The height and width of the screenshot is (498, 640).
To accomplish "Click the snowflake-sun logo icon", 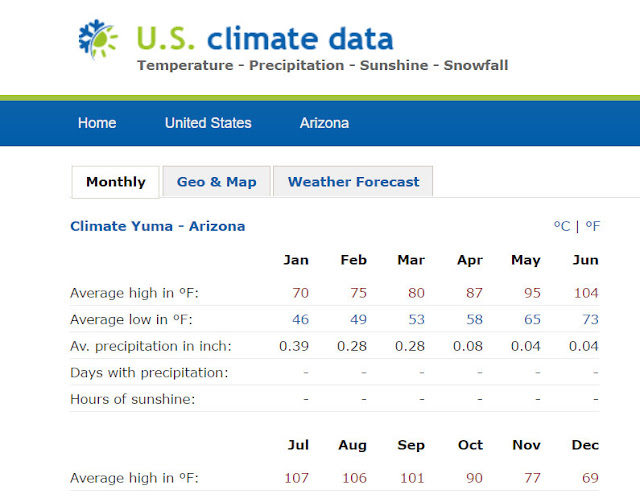I will [x=98, y=39].
